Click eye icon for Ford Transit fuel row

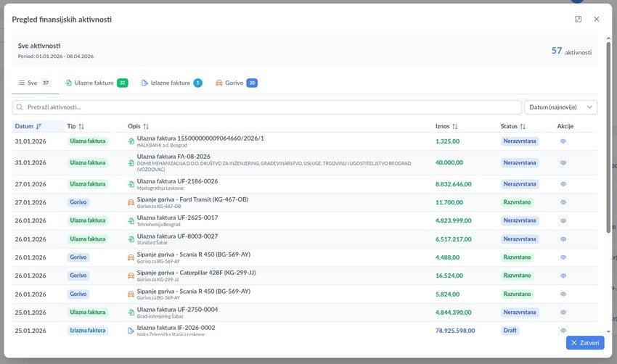563,202
